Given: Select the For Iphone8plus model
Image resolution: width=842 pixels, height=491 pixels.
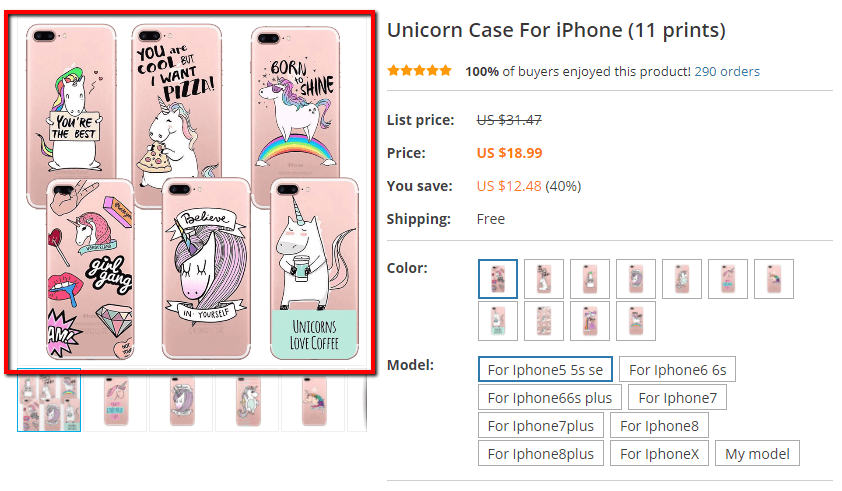Looking at the screenshot, I should coord(541,454).
